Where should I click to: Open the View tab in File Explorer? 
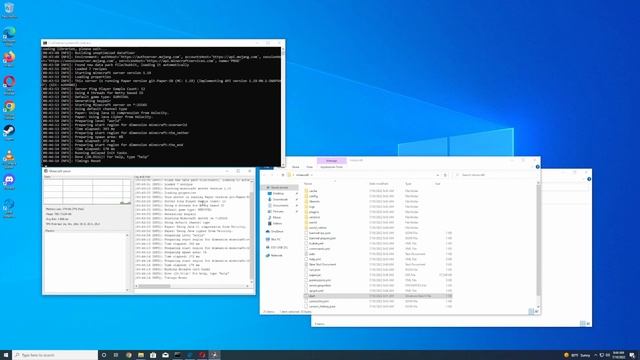pyautogui.click(x=309, y=167)
